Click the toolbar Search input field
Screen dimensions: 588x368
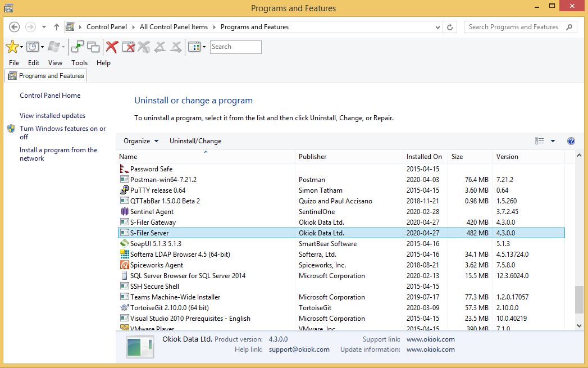pyautogui.click(x=235, y=47)
